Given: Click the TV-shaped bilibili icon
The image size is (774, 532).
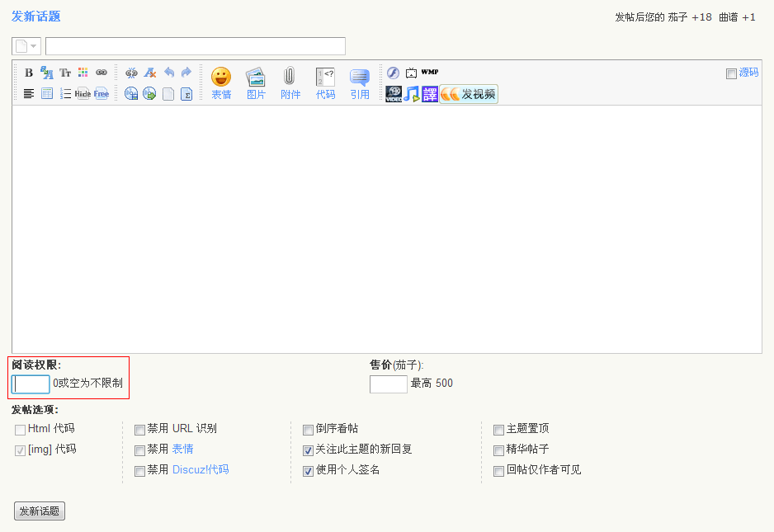Looking at the screenshot, I should pyautogui.click(x=411, y=73).
